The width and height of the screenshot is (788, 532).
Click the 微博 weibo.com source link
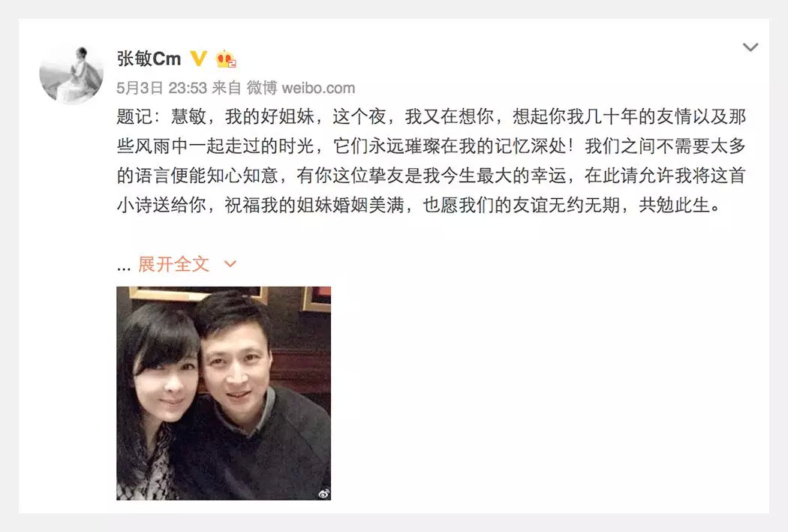[300, 88]
